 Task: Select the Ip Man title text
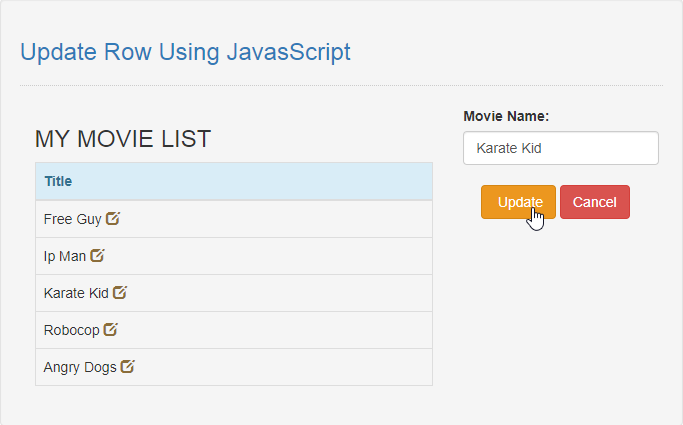65,256
